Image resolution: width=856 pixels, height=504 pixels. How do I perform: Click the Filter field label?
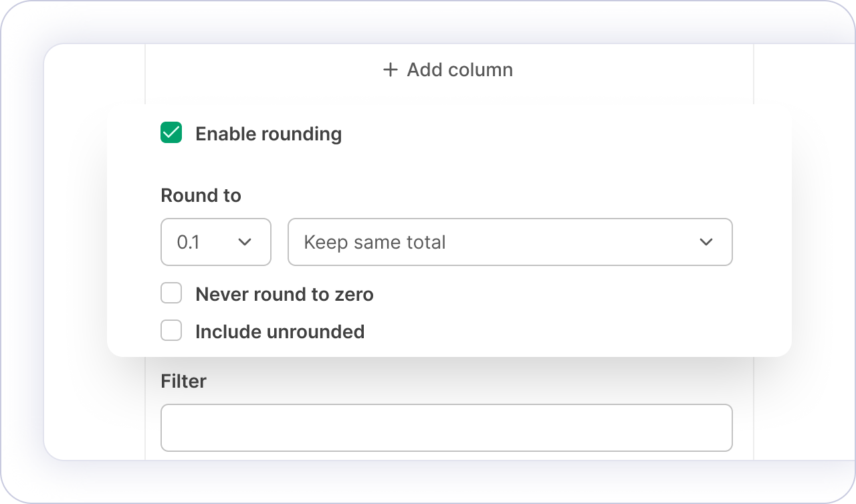point(183,381)
